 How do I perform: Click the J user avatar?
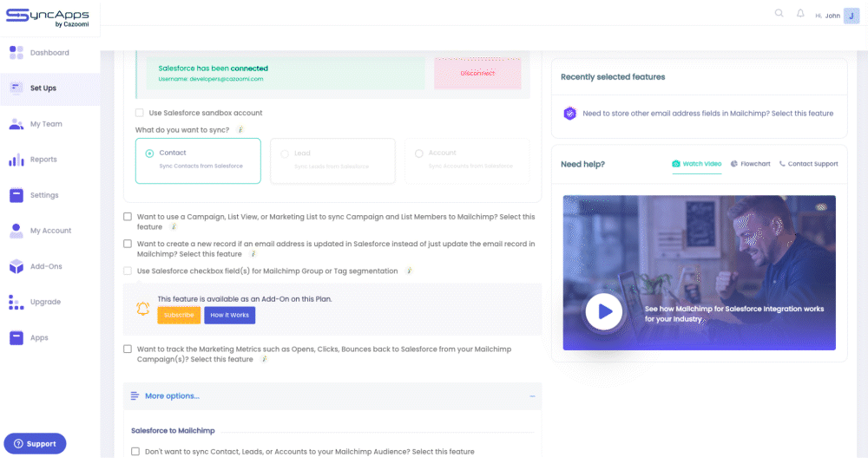[x=852, y=16]
